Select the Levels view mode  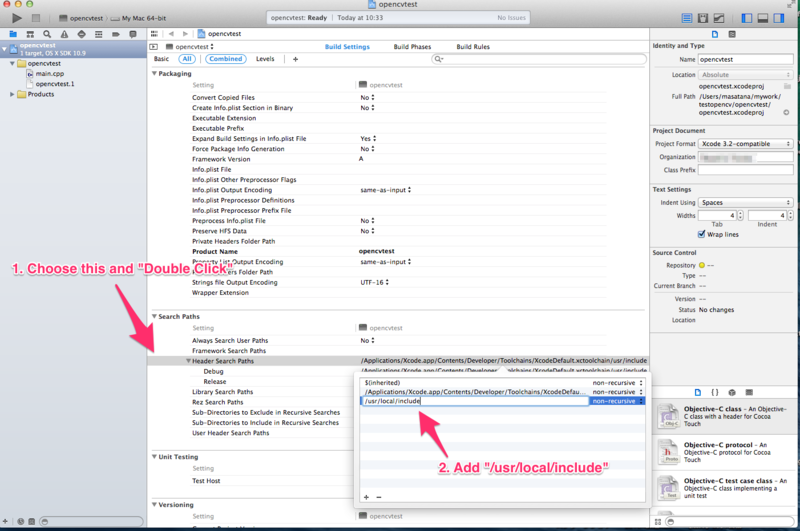265,59
